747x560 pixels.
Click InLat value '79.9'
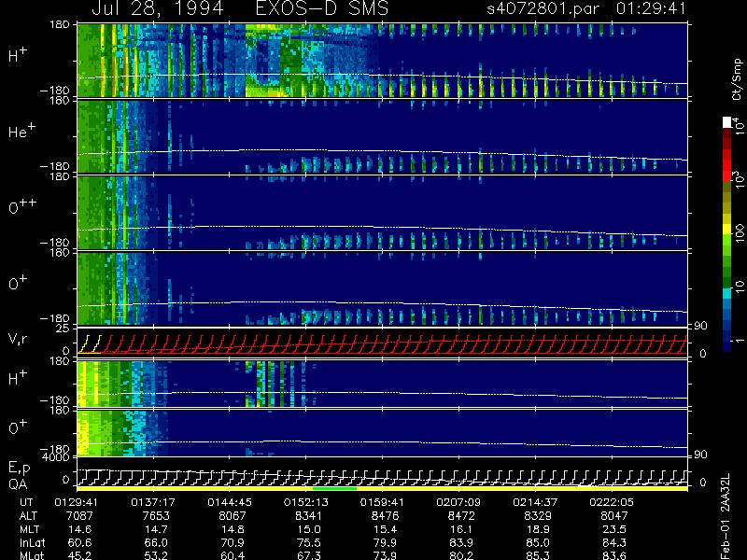pos(385,542)
